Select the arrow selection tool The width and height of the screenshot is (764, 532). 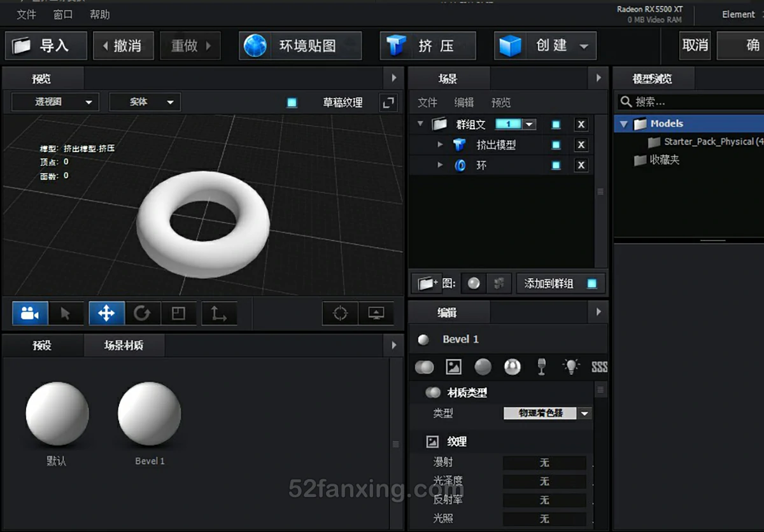[x=66, y=313]
